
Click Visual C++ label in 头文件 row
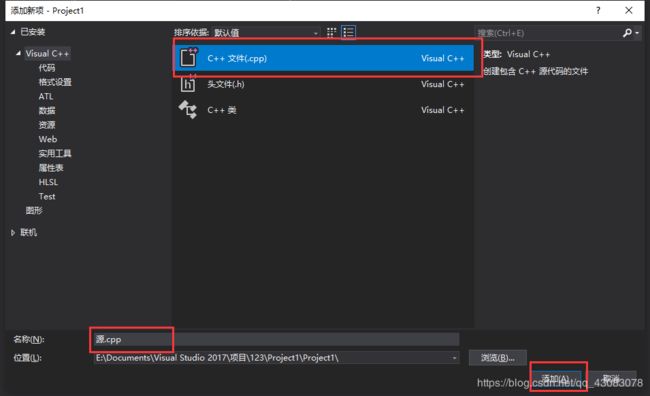click(x=442, y=84)
